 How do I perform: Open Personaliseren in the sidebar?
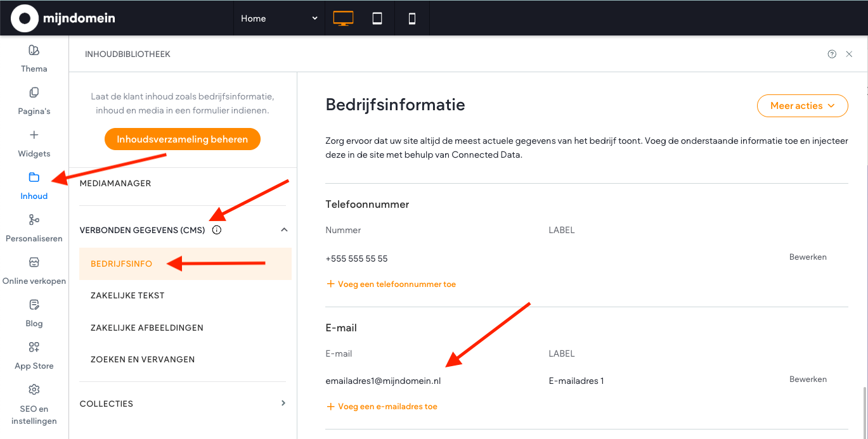click(34, 220)
